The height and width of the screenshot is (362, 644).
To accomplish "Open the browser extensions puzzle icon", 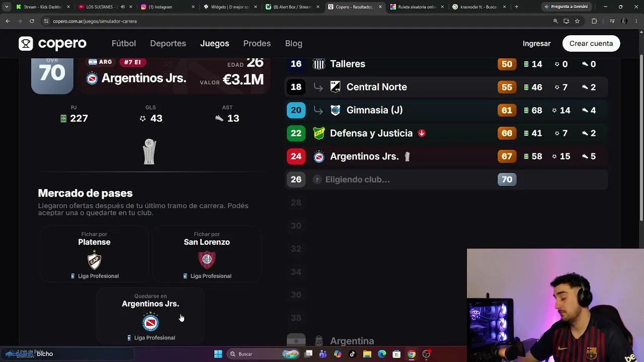I will (x=594, y=21).
